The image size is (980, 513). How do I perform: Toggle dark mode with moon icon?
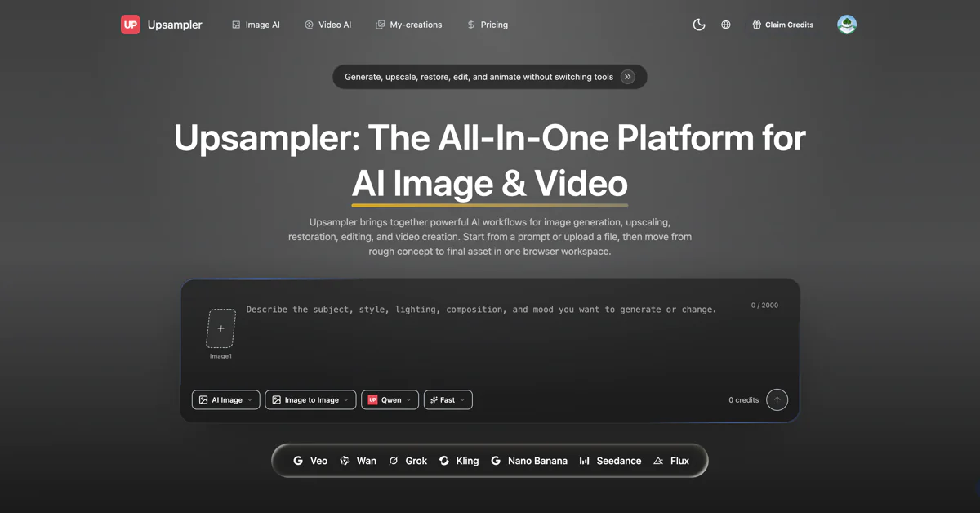click(699, 25)
